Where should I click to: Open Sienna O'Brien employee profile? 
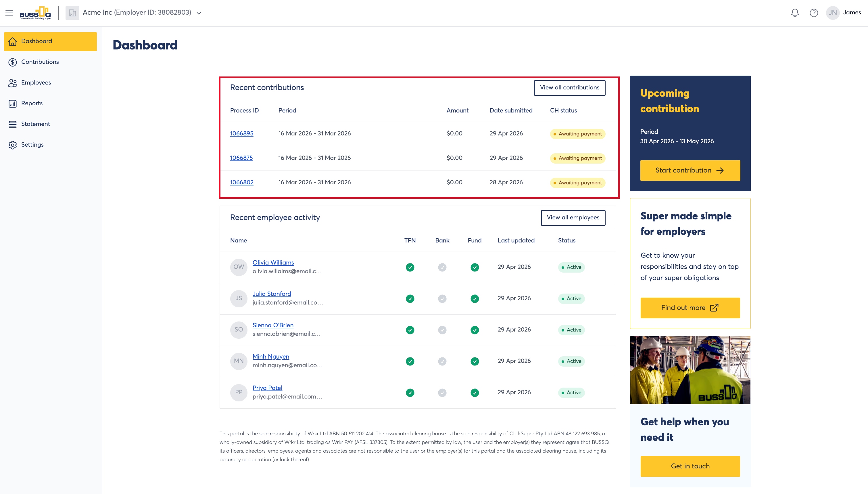point(273,325)
